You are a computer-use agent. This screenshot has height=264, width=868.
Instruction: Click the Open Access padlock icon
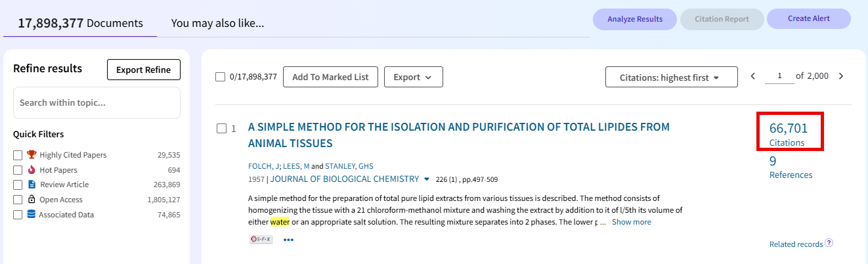(32, 200)
